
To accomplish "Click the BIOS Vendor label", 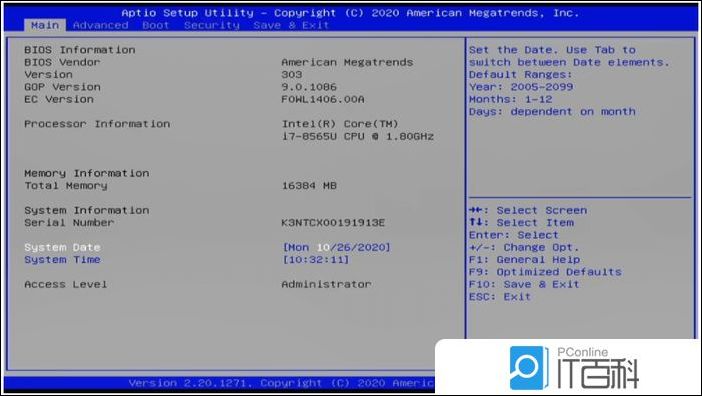I will click(x=62, y=62).
